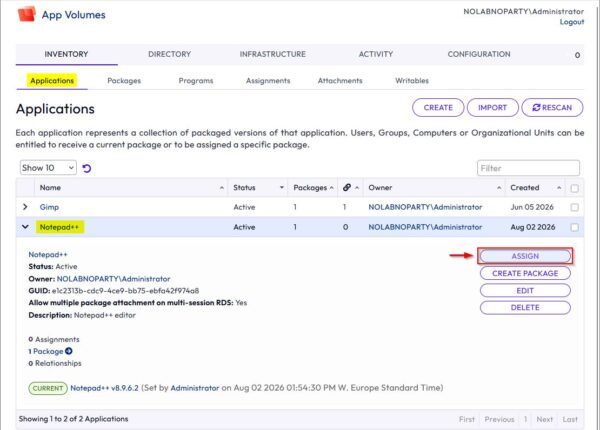Check the Notepad++ row checkbox

point(574,227)
